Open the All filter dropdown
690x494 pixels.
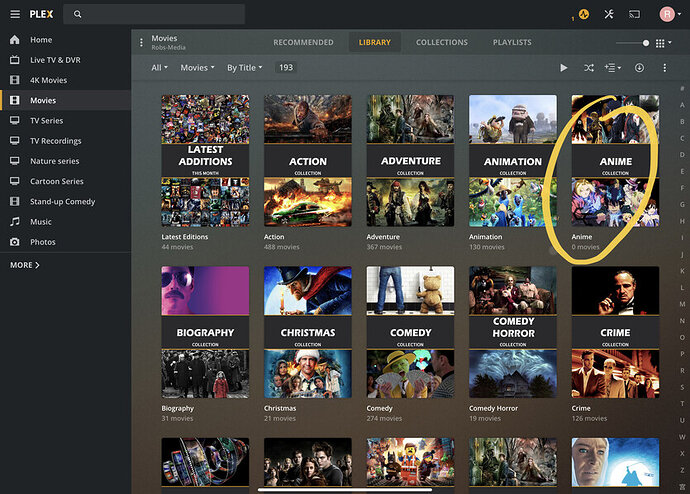tap(159, 68)
